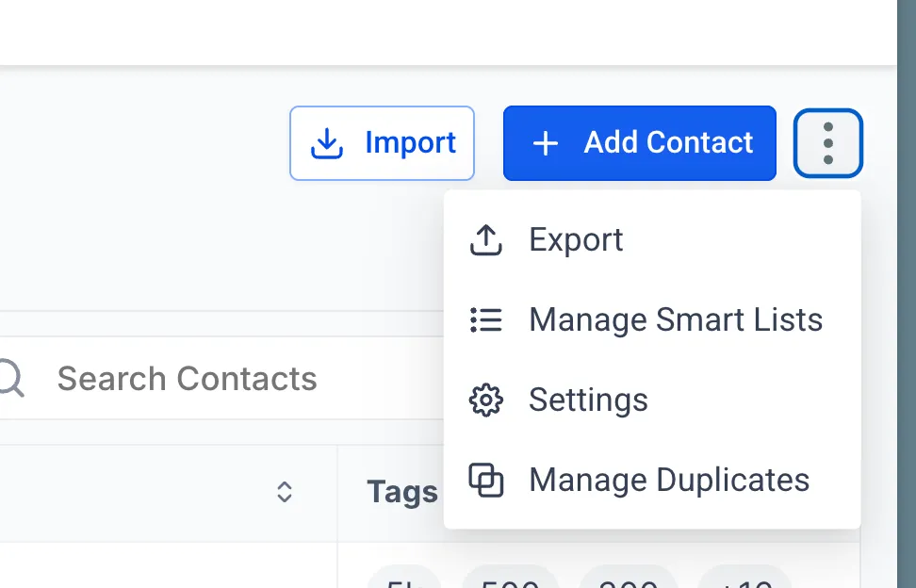Select Manage Duplicates option

pyautogui.click(x=669, y=480)
